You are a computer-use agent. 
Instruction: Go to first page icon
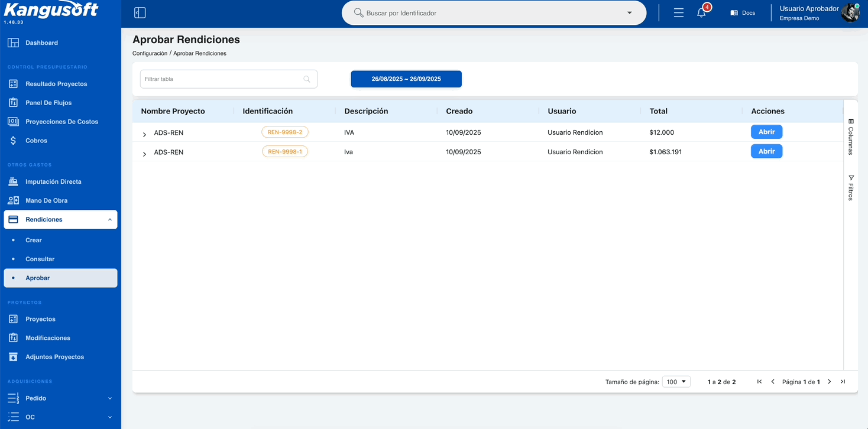coord(760,382)
